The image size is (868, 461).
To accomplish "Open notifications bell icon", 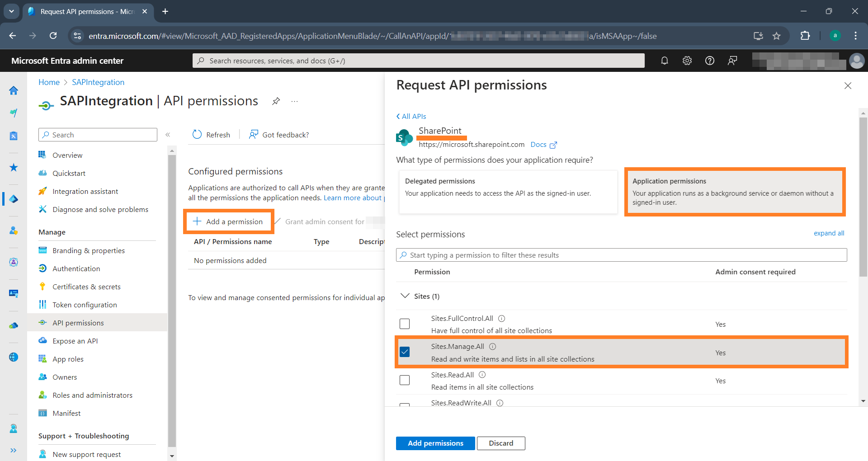I will point(664,61).
